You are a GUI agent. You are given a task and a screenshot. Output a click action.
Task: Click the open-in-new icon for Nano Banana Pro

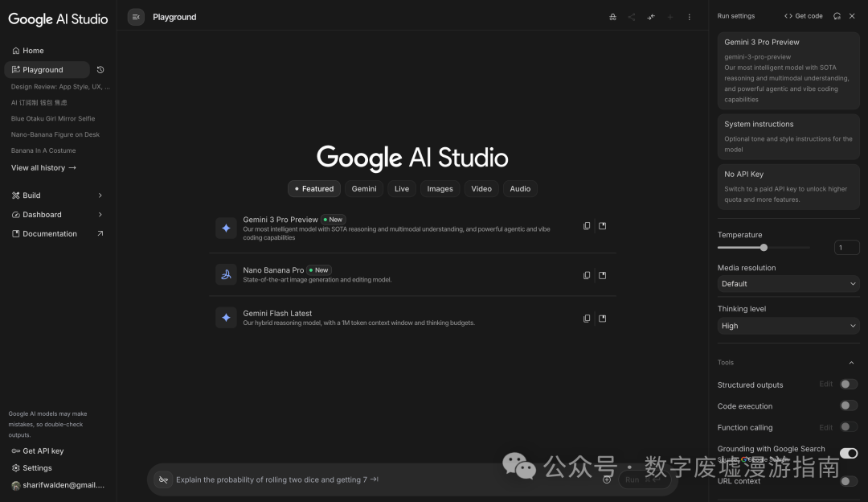tap(602, 275)
